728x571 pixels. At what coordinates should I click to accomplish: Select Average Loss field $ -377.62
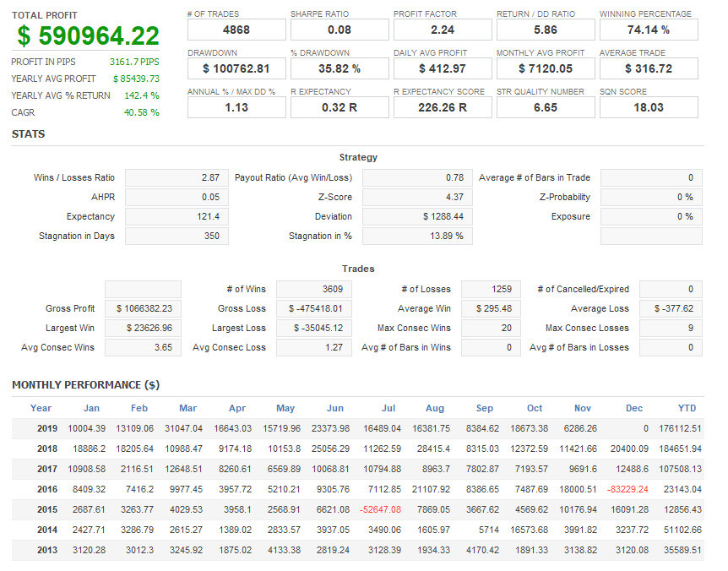click(671, 308)
